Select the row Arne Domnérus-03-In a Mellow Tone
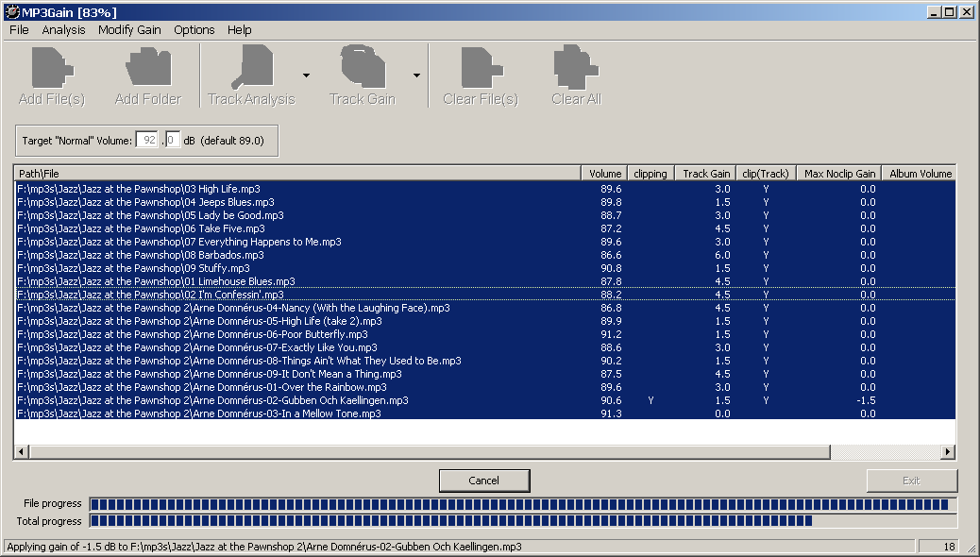Viewport: 980px width, 557px height. click(485, 414)
